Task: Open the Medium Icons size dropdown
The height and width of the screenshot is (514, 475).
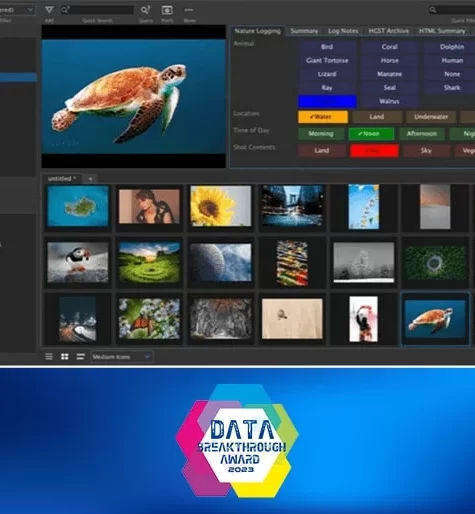Action: (x=121, y=357)
